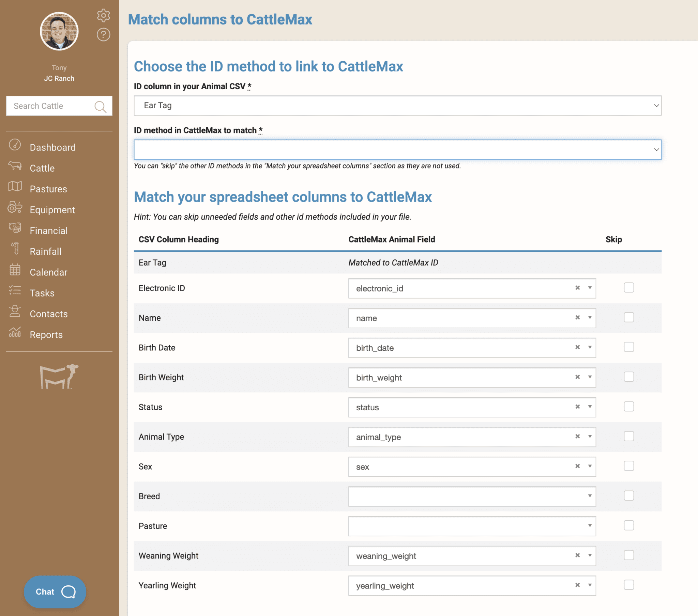Open the Ear Tag ID column dropdown
This screenshot has width=698, height=616.
(397, 106)
